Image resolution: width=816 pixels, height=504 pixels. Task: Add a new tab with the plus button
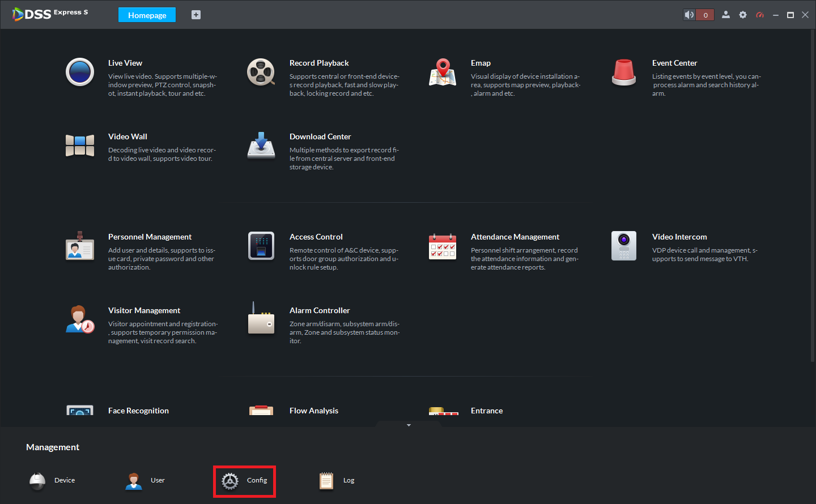click(196, 15)
